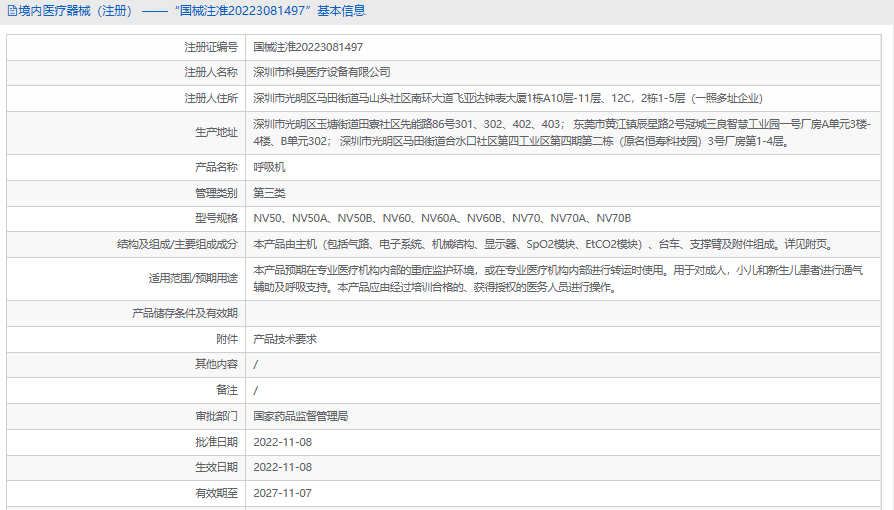The width and height of the screenshot is (894, 510).
Task: Select registration number 国械注准20223081497 in the table
Action: [308, 47]
